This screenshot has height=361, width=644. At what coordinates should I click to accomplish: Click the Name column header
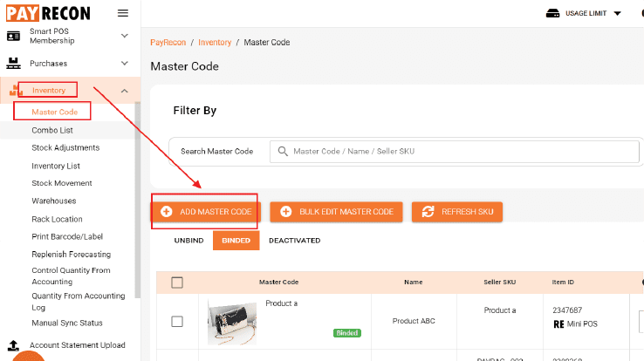tap(413, 283)
